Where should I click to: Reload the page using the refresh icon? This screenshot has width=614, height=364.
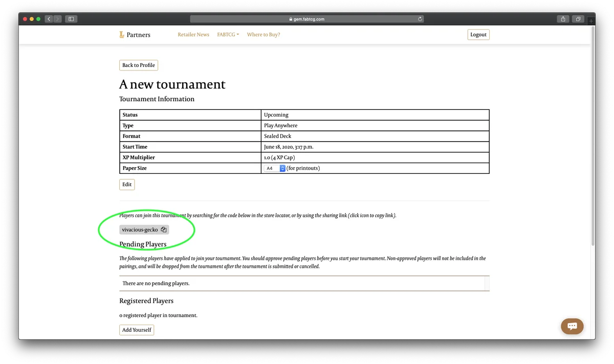(x=420, y=19)
